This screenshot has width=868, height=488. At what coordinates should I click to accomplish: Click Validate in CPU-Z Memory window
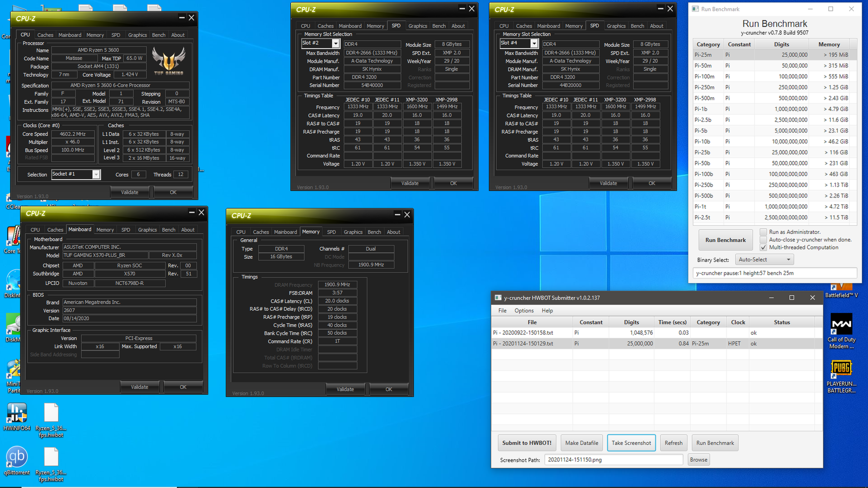pyautogui.click(x=345, y=389)
